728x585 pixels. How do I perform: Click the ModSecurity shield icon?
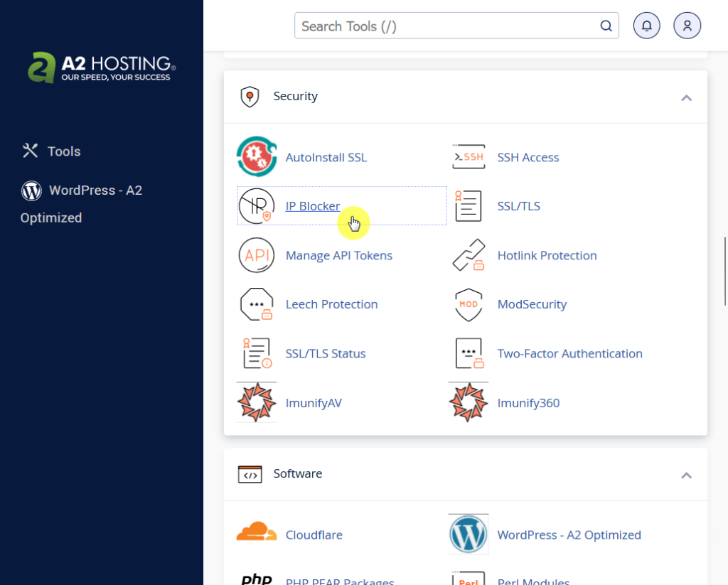(469, 304)
